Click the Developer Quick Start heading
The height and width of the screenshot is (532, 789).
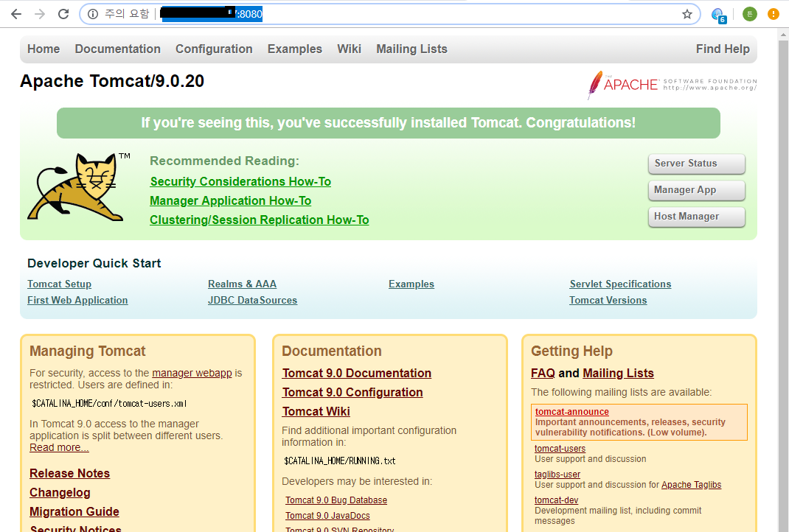94,263
